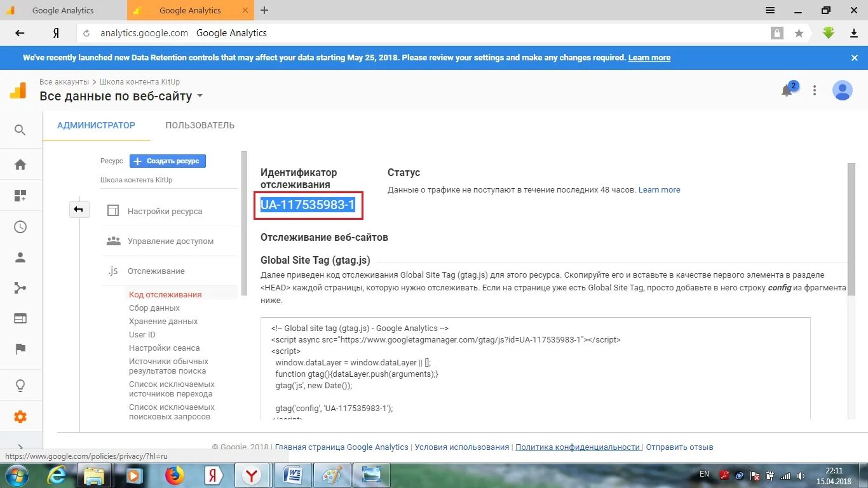Open Microsoft Word from the taskbar
This screenshot has height=488, width=868.
pos(293,475)
